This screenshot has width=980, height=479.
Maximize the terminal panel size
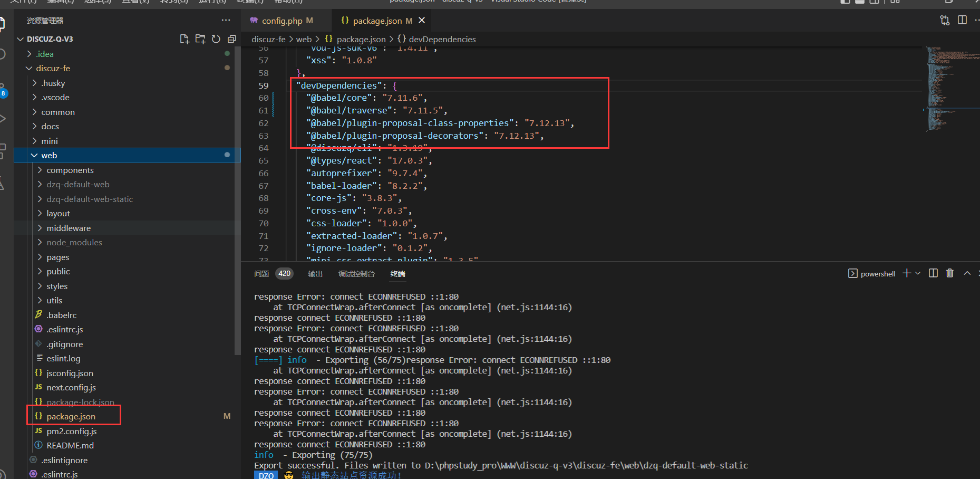[x=967, y=273]
